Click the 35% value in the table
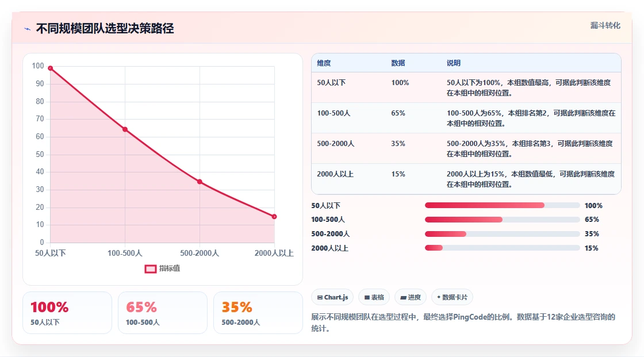This screenshot has width=644, height=357. 398,143
